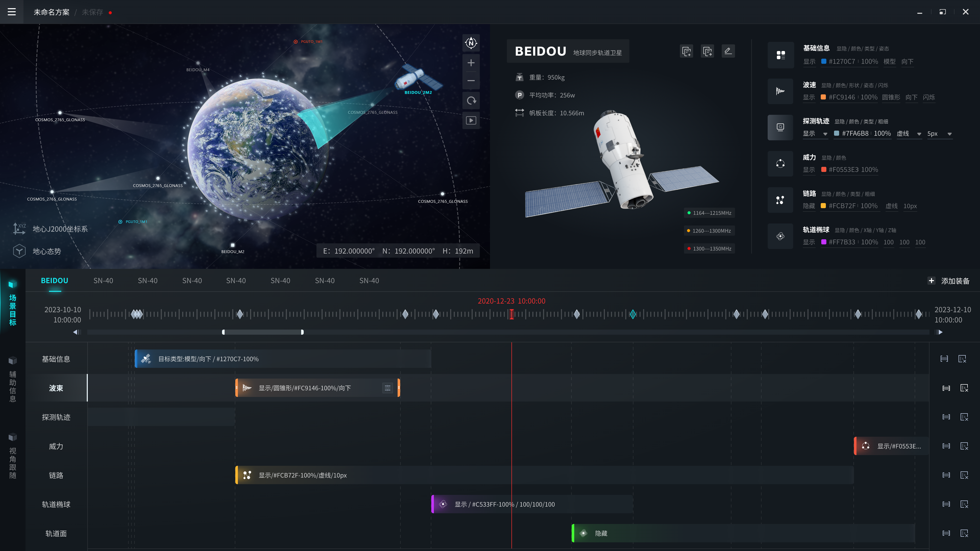This screenshot has width=980, height=551.
Task: Zoom in on the globe view
Action: [471, 63]
